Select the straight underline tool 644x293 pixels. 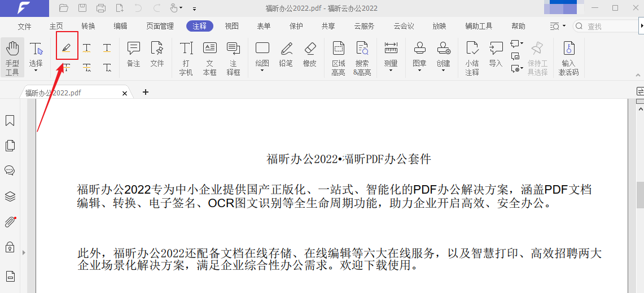(x=107, y=48)
